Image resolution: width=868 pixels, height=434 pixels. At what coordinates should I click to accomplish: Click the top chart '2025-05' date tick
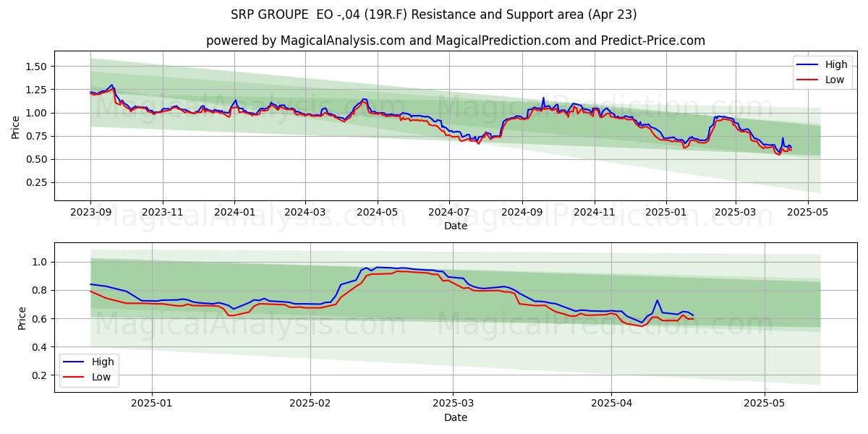pyautogui.click(x=807, y=213)
